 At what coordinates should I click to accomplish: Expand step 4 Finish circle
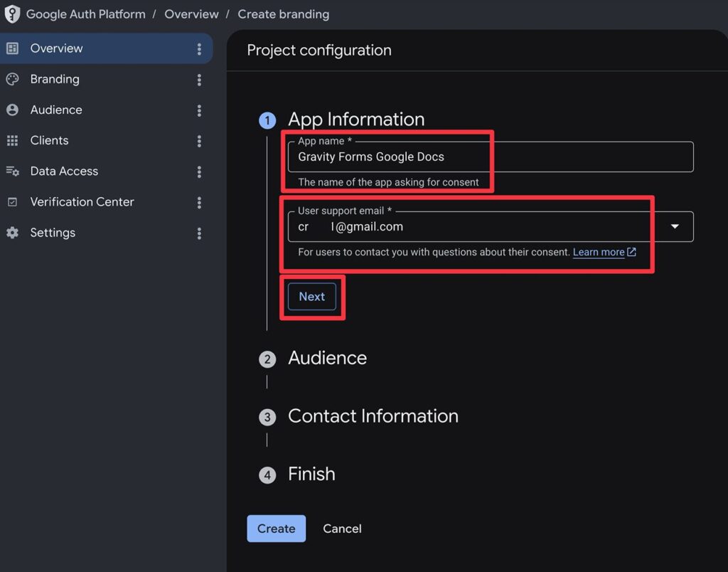tap(267, 475)
